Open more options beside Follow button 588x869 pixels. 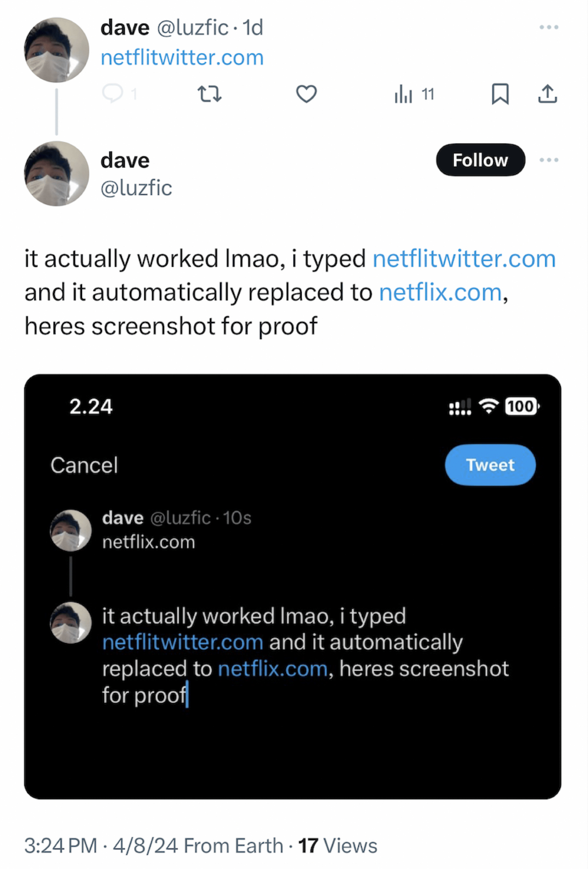coord(548,160)
